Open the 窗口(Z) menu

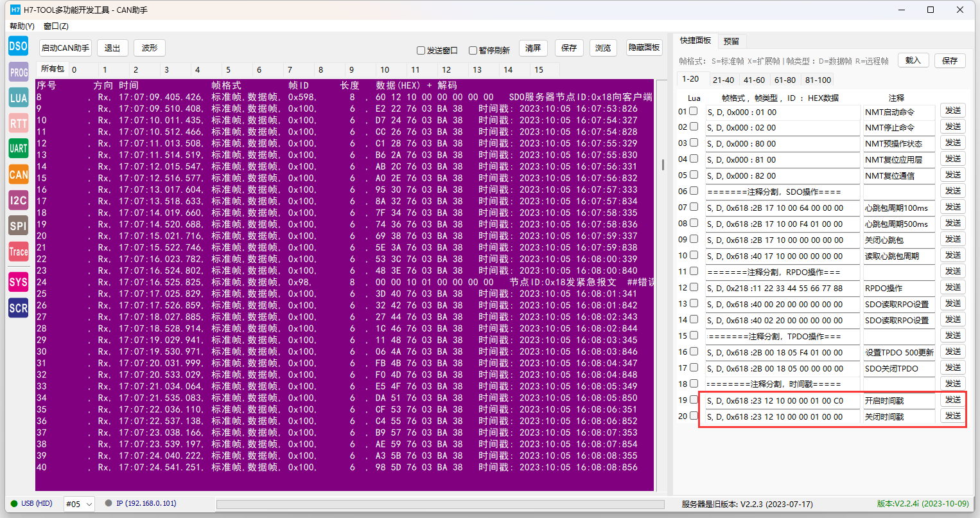tap(56, 26)
